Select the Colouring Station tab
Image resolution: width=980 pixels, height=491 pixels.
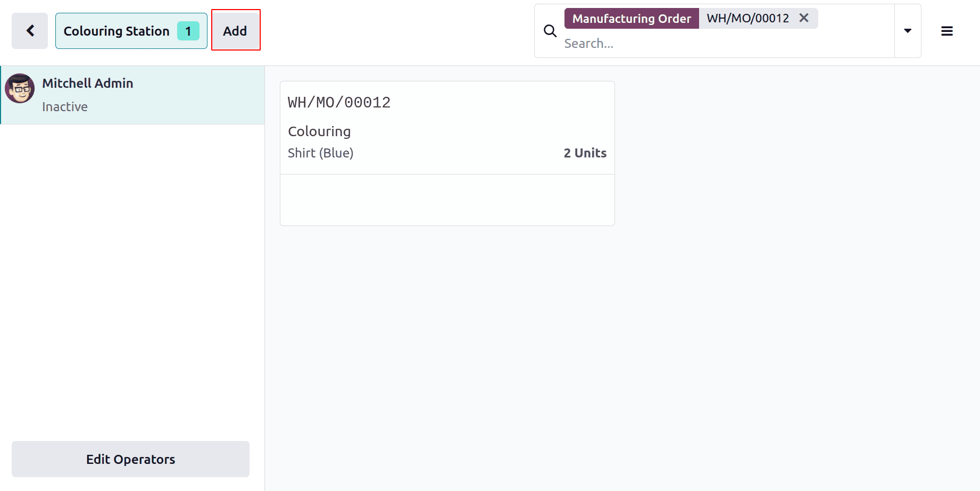tap(131, 31)
